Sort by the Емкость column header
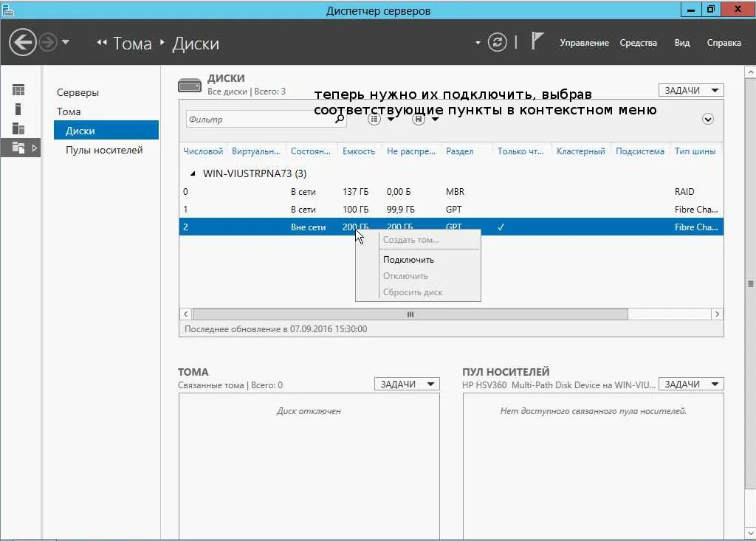This screenshot has height=541, width=756. (x=359, y=151)
